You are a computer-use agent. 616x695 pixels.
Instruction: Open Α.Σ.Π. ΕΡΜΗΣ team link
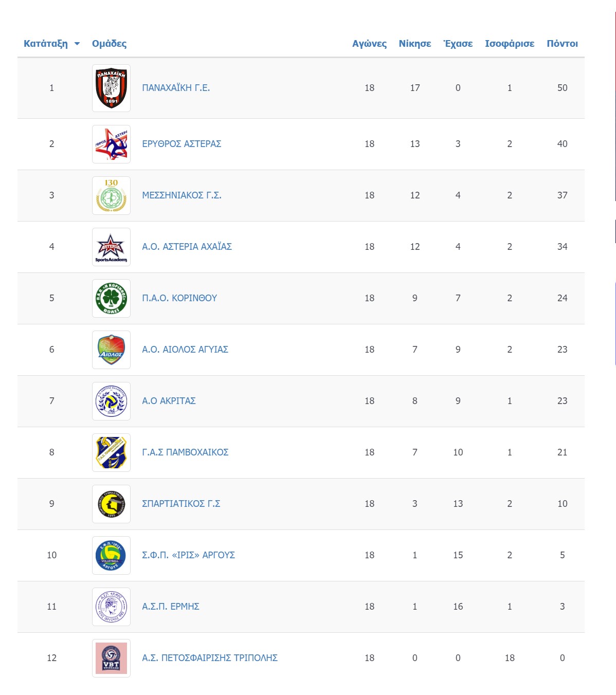tap(171, 607)
